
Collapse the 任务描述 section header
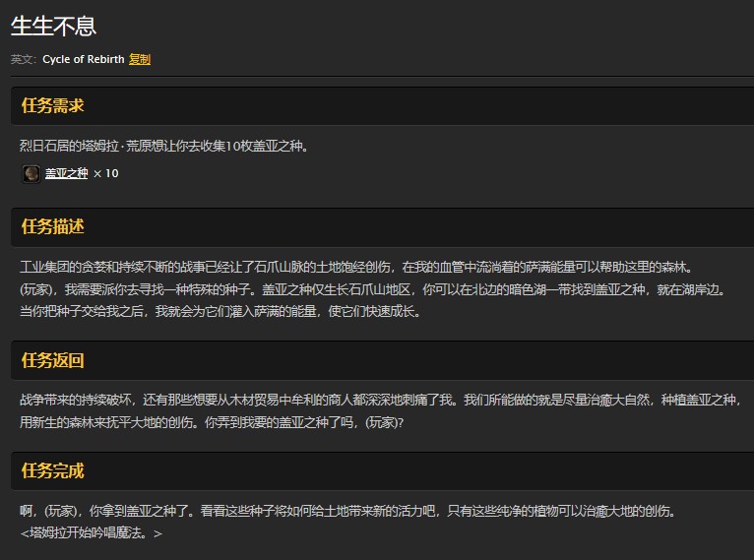click(53, 226)
